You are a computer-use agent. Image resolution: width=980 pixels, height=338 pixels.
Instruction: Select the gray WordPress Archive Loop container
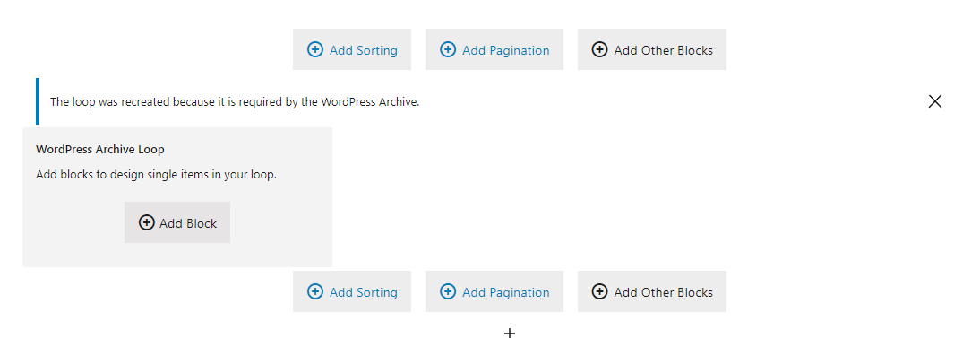(177, 197)
